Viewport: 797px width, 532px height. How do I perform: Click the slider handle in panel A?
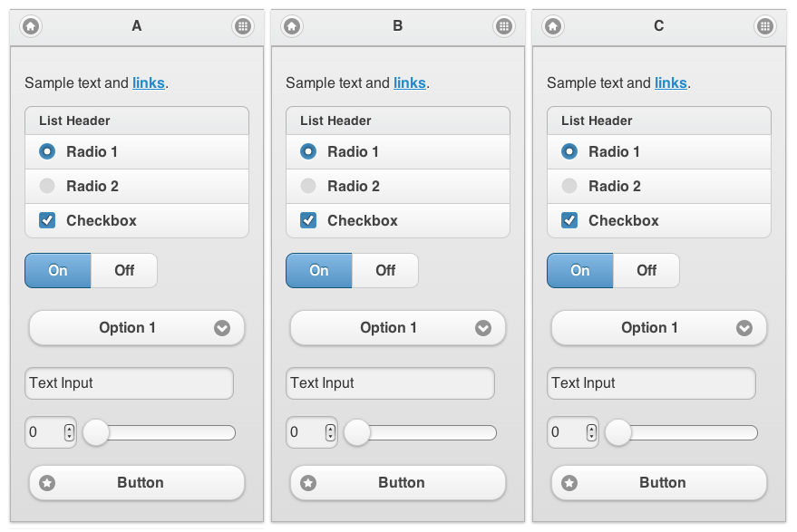(x=96, y=433)
